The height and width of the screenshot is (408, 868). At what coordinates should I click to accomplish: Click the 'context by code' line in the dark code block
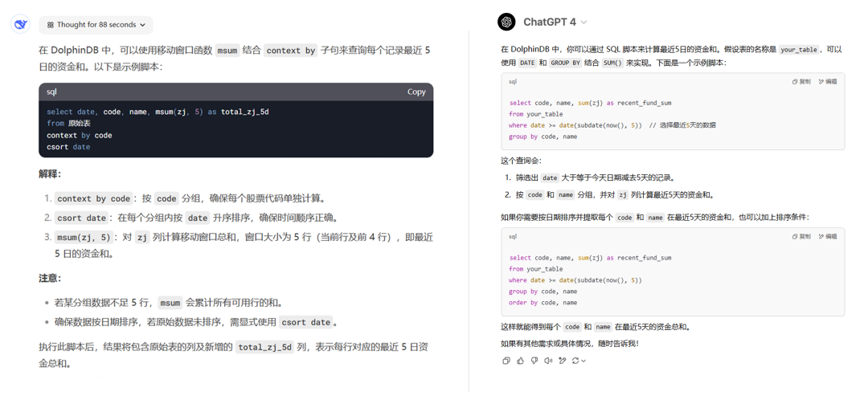coord(79,135)
